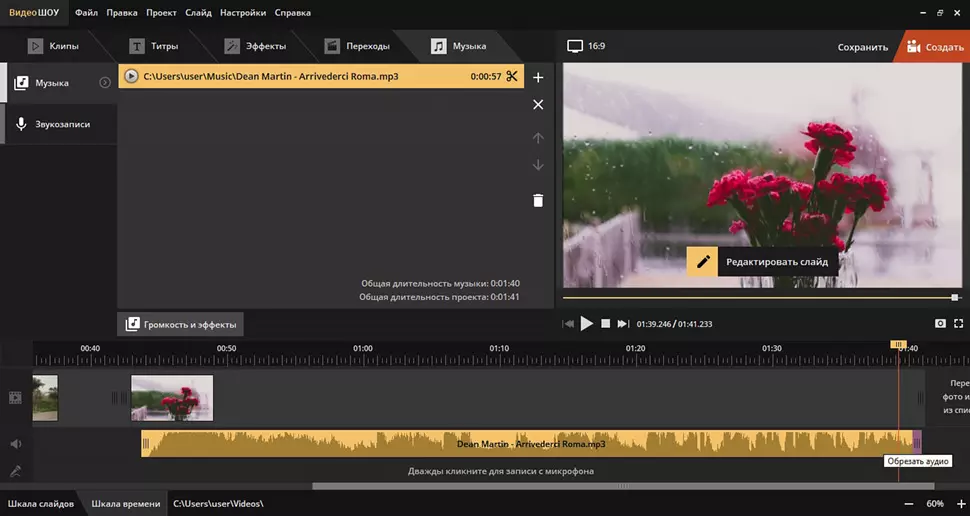
Task: Enter fullscreen preview mode
Action: pos(958,324)
